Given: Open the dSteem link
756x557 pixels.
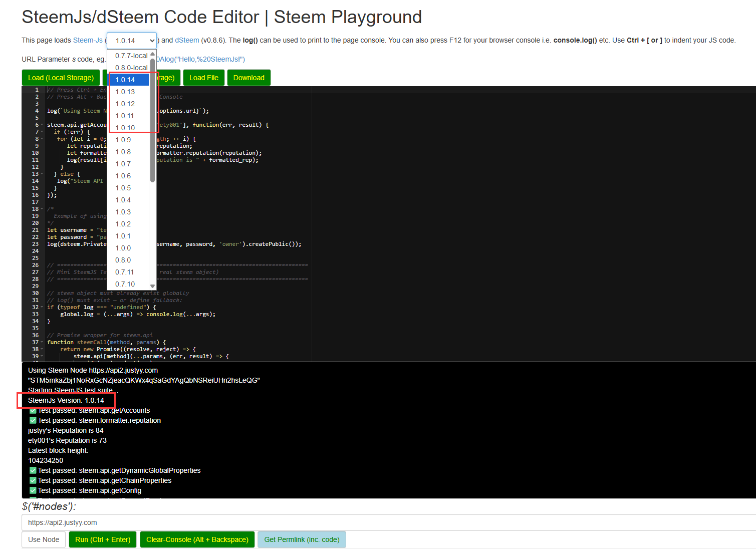Looking at the screenshot, I should pyautogui.click(x=187, y=41).
